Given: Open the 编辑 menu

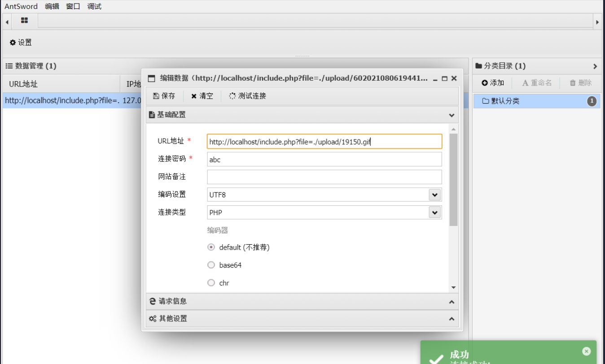Looking at the screenshot, I should coord(52,6).
